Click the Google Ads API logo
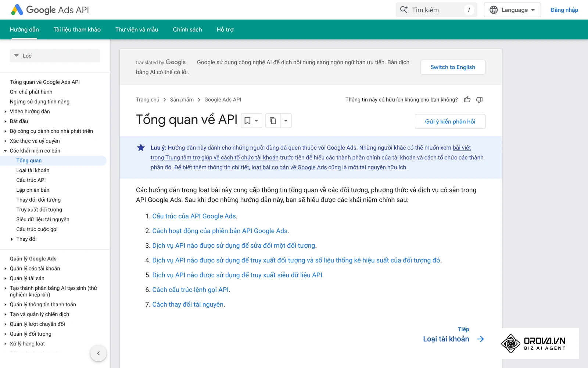 point(50,10)
